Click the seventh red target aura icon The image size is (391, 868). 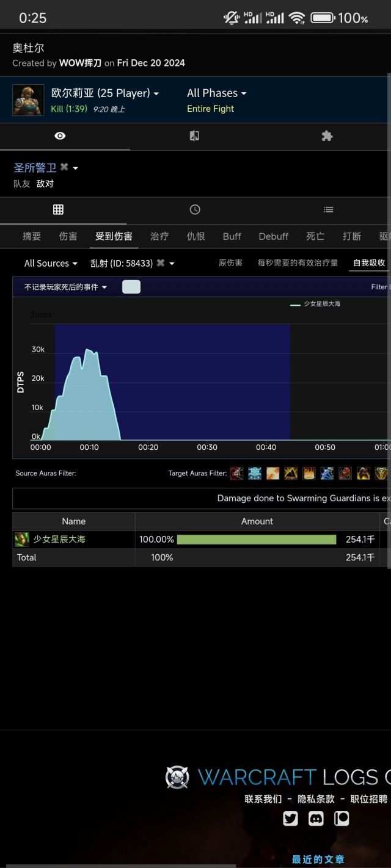(x=345, y=473)
